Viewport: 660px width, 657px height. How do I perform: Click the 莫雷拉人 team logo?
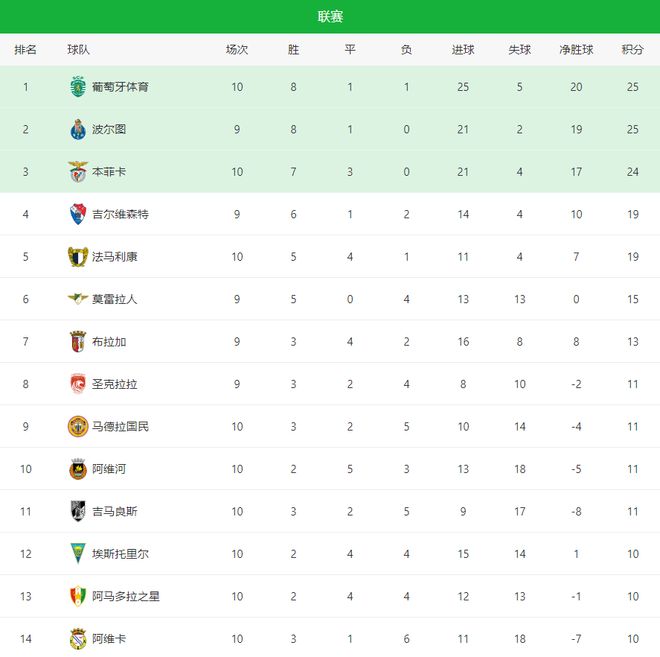[78, 299]
